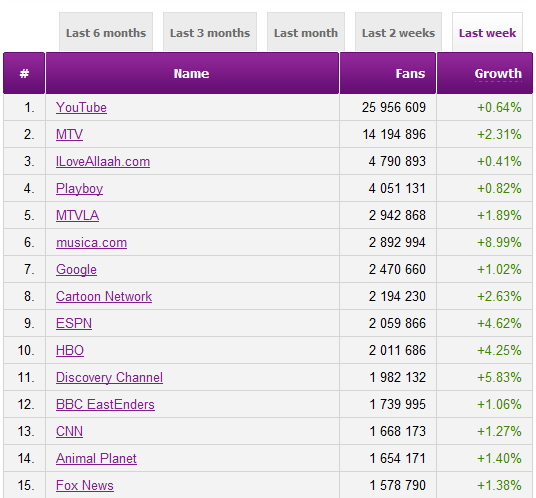The image size is (536, 498).
Task: Click the growth value +1.89%
Action: point(499,215)
